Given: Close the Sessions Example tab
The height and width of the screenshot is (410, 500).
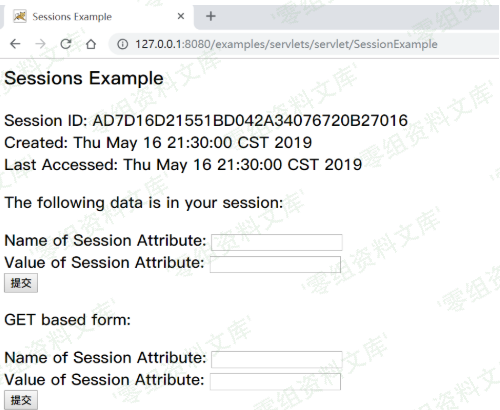Looking at the screenshot, I should (x=181, y=16).
